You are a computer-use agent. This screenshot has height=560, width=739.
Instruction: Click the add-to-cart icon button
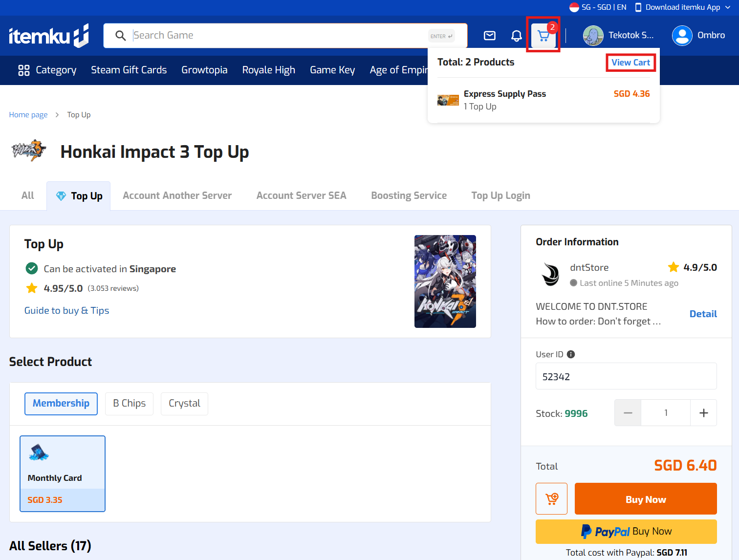(x=551, y=498)
